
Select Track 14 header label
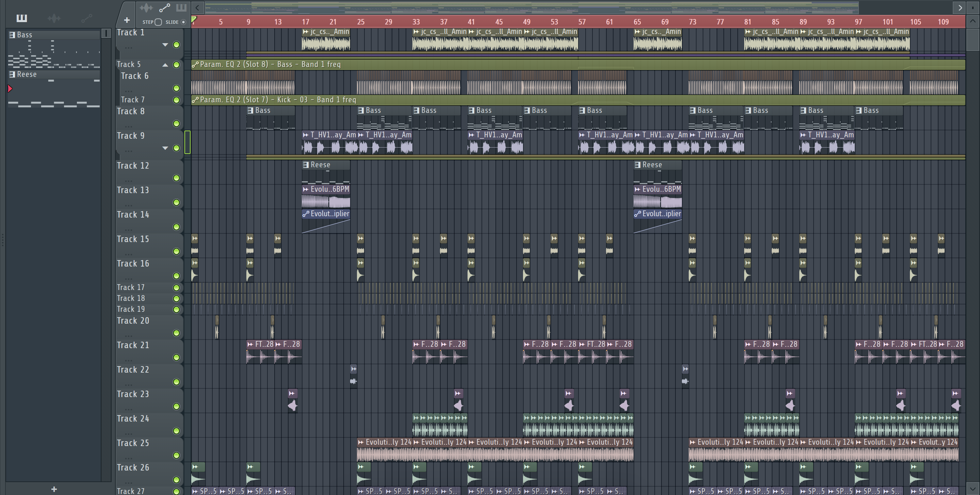(133, 215)
